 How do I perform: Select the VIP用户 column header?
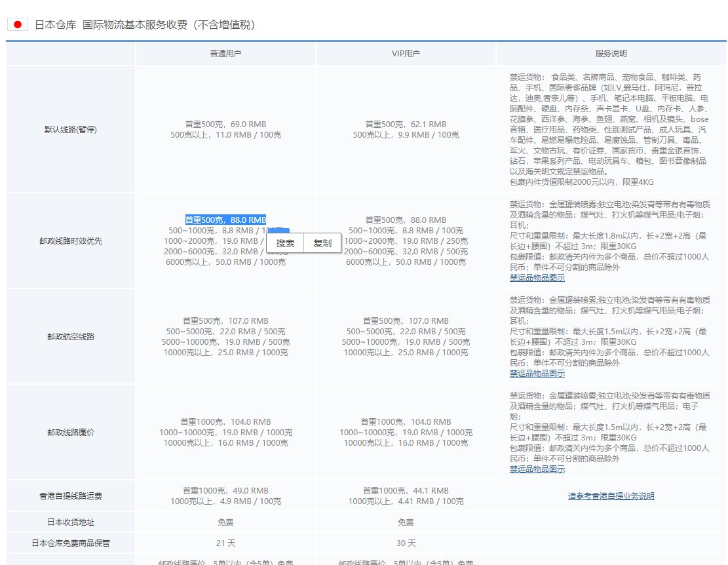coord(406,54)
